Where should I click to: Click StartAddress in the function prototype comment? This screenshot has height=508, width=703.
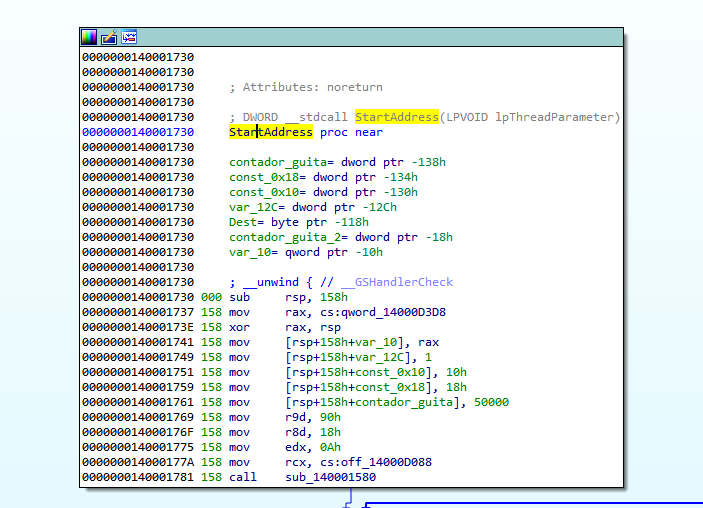pos(396,117)
